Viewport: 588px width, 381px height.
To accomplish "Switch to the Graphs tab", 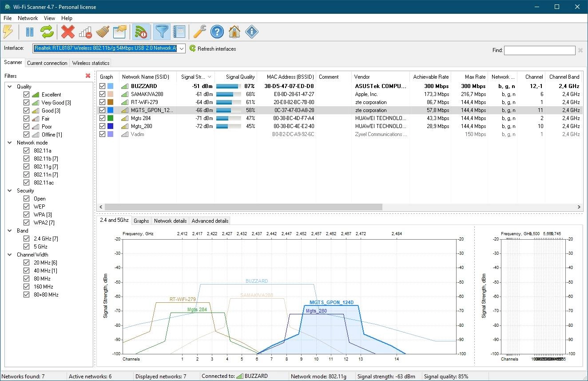I will [141, 221].
